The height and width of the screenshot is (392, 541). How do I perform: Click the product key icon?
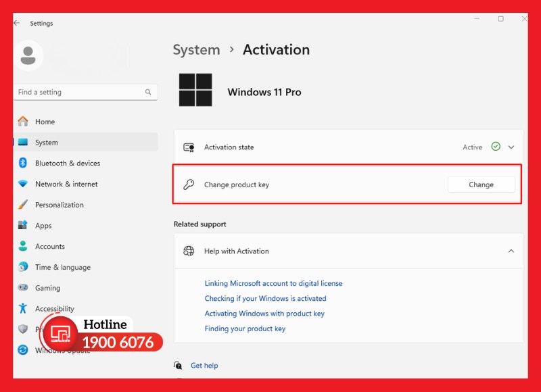(189, 185)
